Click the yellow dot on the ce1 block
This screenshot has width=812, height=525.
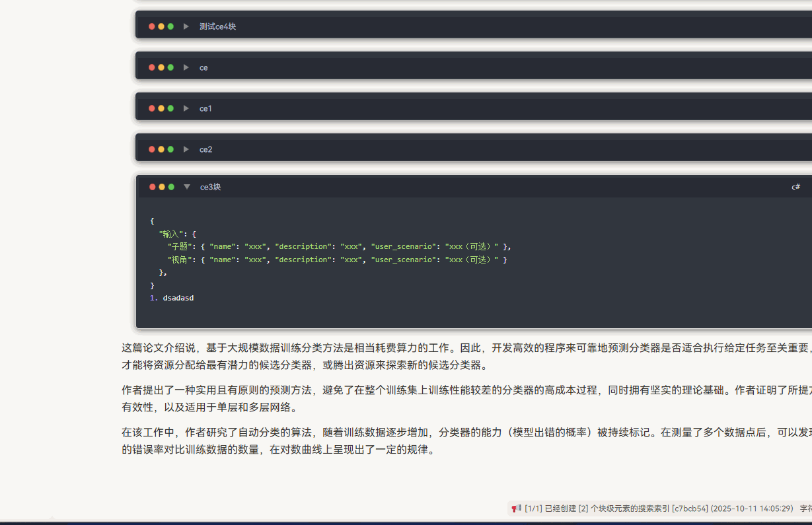point(161,108)
